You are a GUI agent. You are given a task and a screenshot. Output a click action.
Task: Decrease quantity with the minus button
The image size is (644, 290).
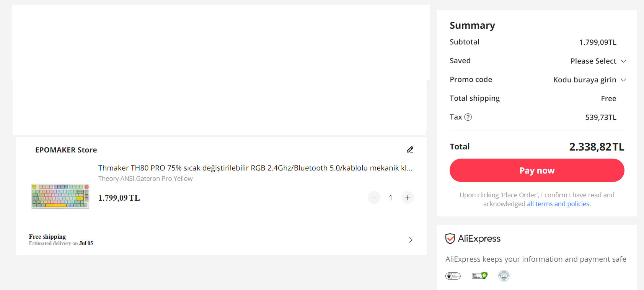[x=374, y=198]
